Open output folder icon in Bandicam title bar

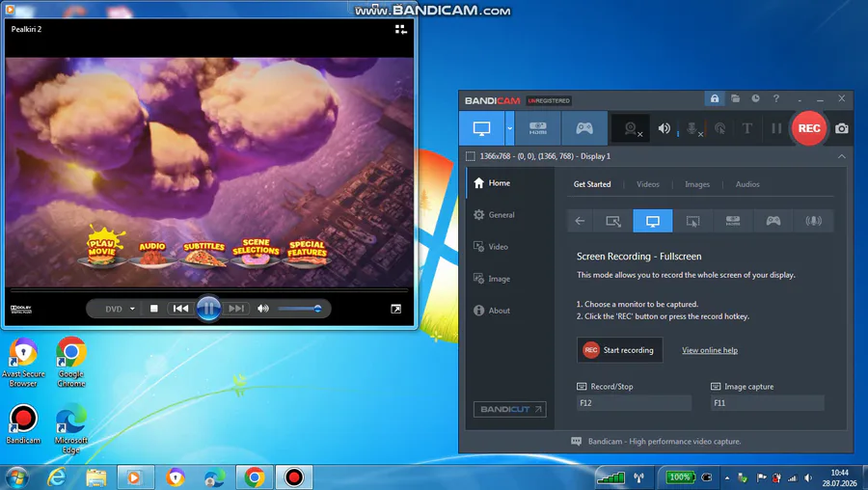pos(735,98)
